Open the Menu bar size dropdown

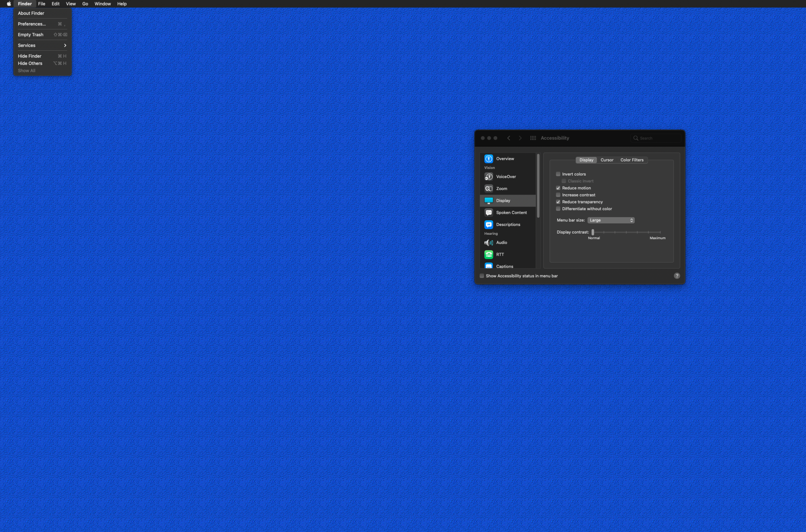[x=611, y=220]
